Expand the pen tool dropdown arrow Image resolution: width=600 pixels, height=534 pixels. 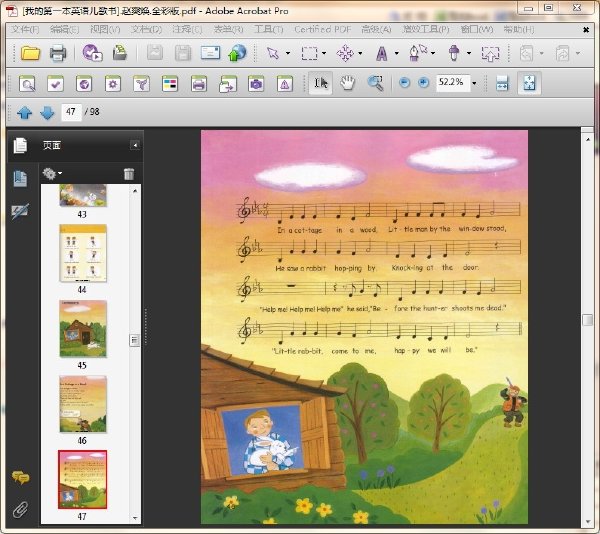433,53
